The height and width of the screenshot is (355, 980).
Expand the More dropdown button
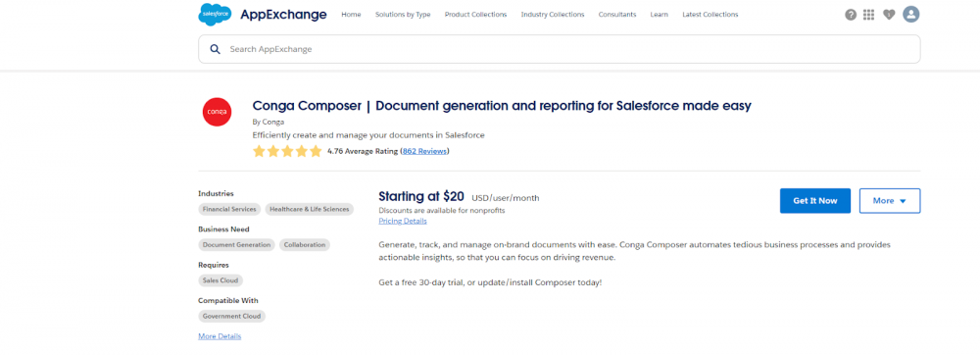[890, 201]
